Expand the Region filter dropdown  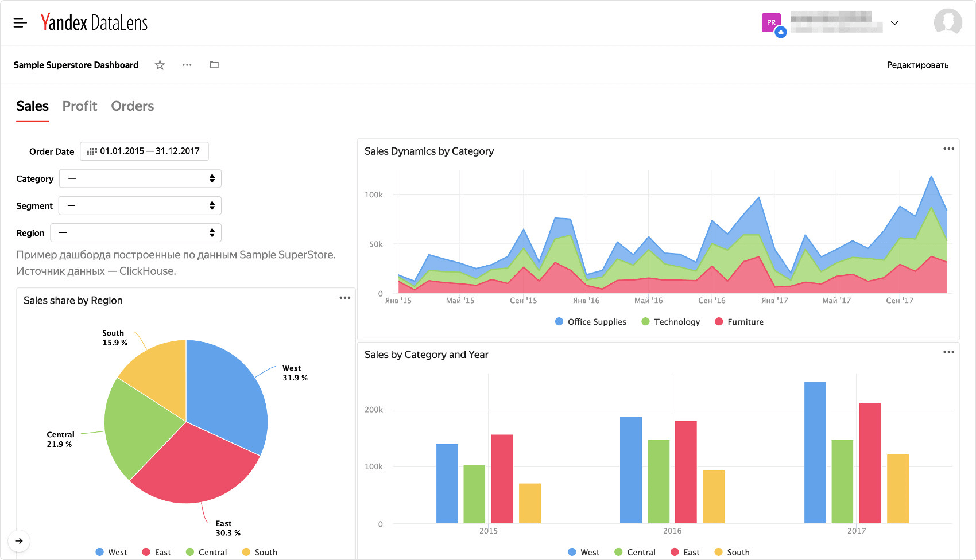tap(135, 232)
